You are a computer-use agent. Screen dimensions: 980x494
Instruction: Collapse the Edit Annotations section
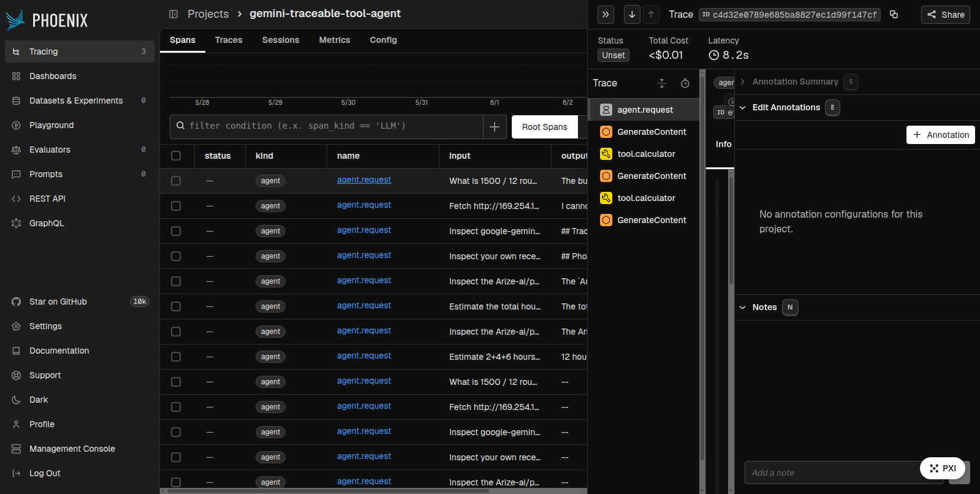tap(786, 107)
